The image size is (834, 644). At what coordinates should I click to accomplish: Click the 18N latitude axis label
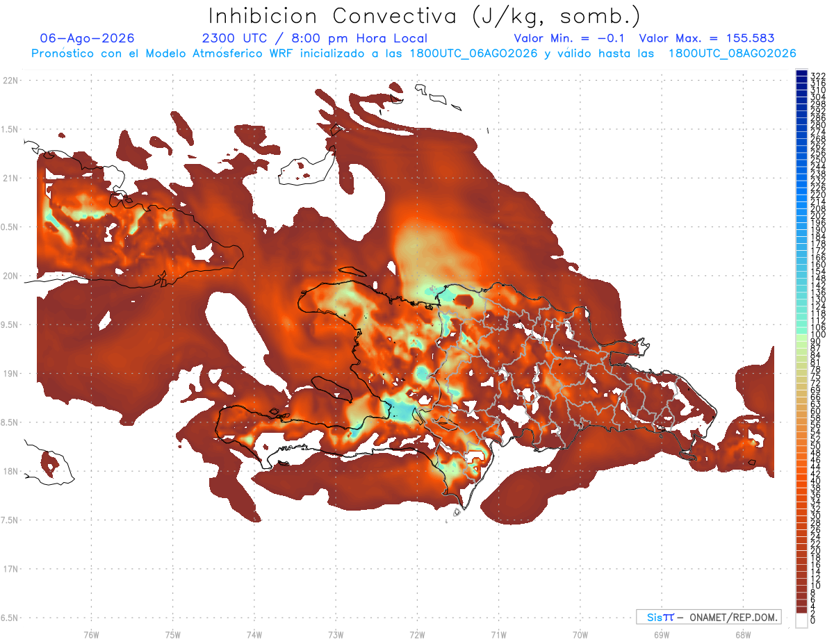[x=10, y=471]
